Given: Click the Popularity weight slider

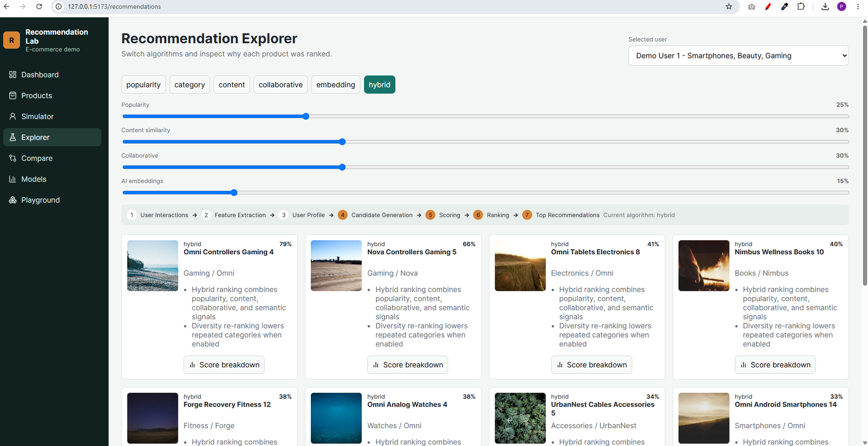Looking at the screenshot, I should click(486, 117).
